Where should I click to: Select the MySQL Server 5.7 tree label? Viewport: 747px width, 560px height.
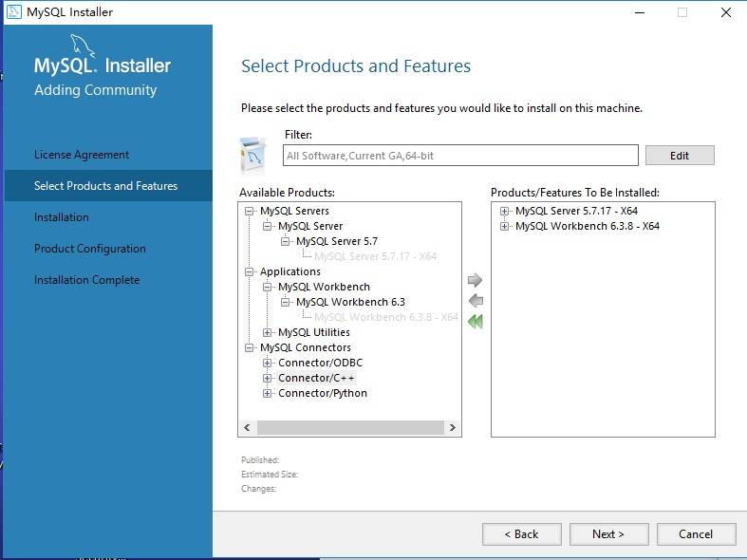337,241
